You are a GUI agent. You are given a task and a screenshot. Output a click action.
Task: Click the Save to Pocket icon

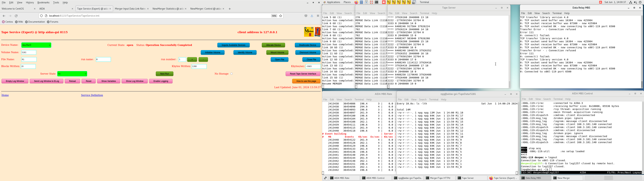pyautogui.click(x=306, y=16)
